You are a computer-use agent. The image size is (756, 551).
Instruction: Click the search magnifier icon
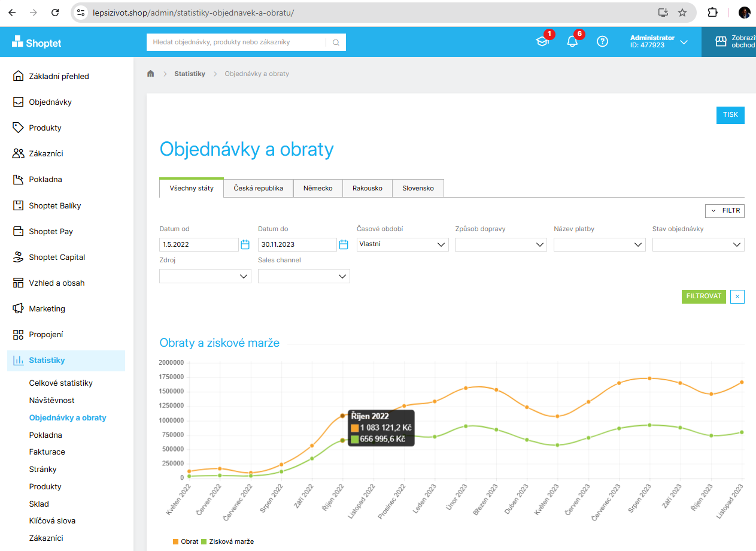tap(336, 43)
